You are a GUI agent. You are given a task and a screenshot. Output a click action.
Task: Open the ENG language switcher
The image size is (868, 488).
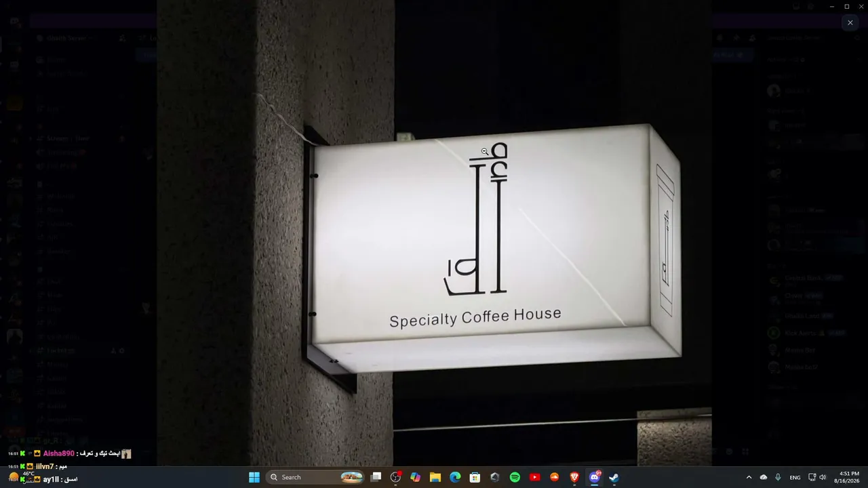click(795, 477)
